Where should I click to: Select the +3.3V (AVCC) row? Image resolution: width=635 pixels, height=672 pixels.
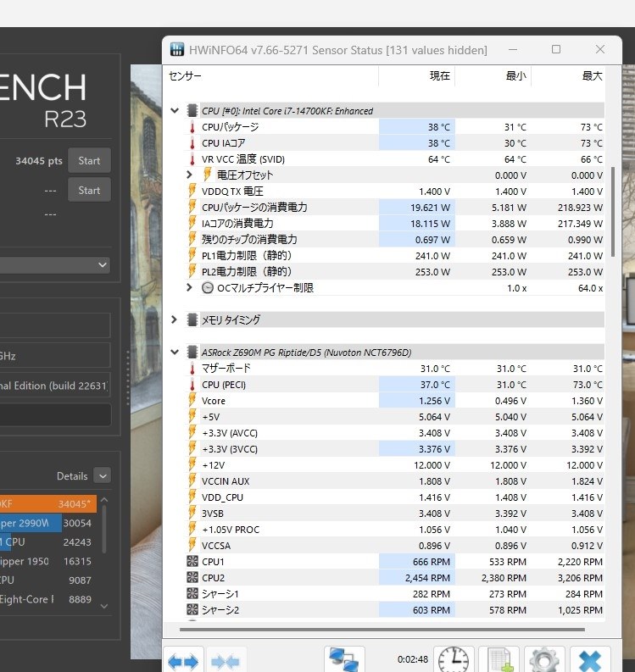tap(394, 433)
